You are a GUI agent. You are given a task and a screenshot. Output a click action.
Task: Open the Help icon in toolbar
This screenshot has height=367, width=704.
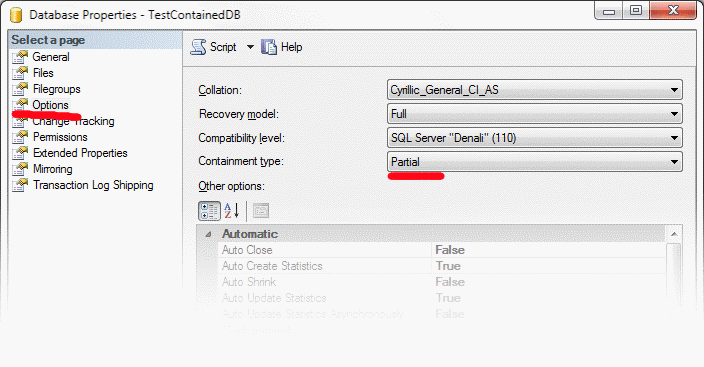[x=269, y=47]
